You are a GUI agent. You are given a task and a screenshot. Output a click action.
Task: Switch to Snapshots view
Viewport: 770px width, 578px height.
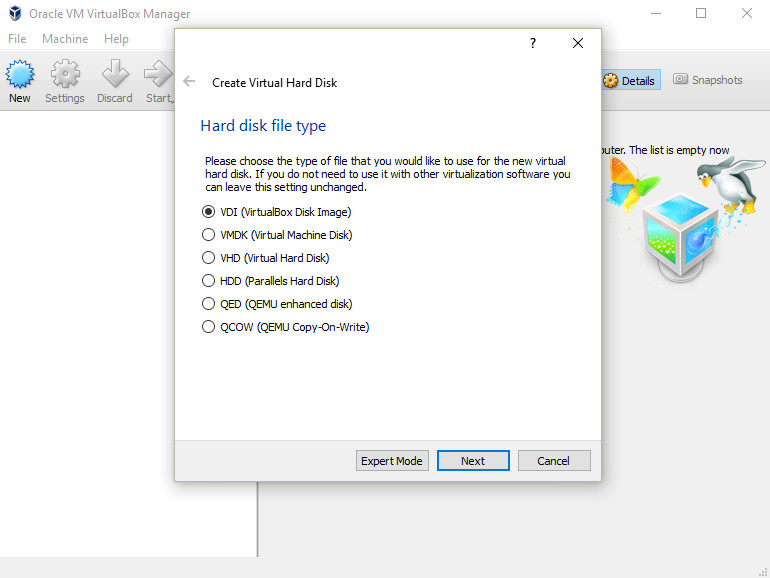point(708,80)
